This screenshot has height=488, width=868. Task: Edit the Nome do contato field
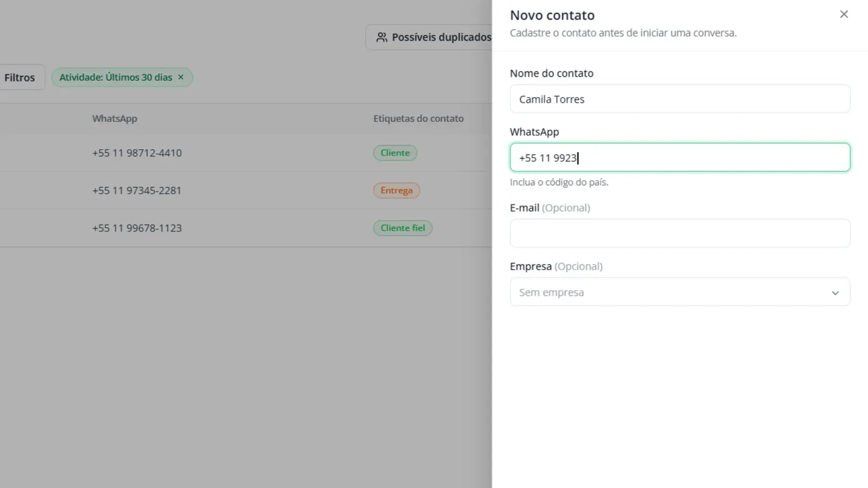(680, 99)
